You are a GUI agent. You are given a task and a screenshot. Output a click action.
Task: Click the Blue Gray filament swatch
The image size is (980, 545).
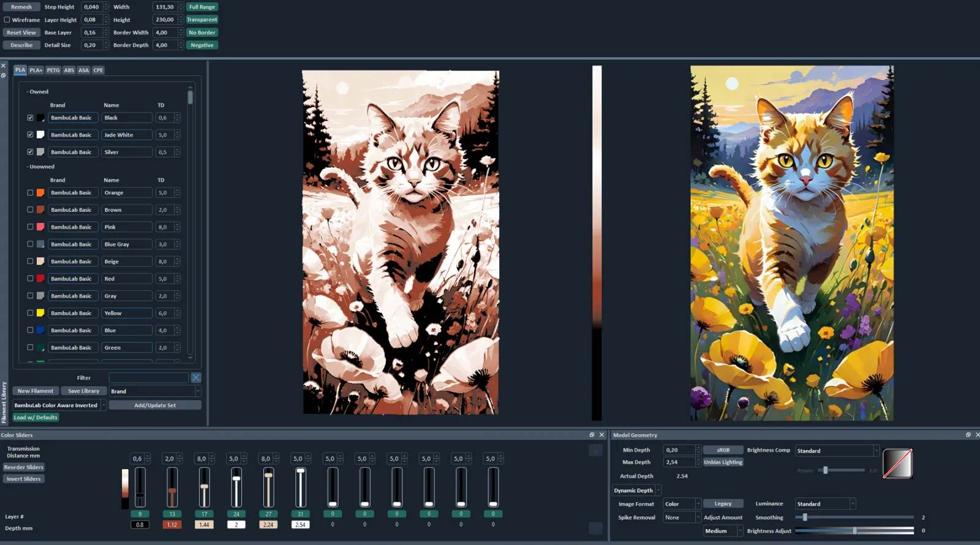click(40, 244)
